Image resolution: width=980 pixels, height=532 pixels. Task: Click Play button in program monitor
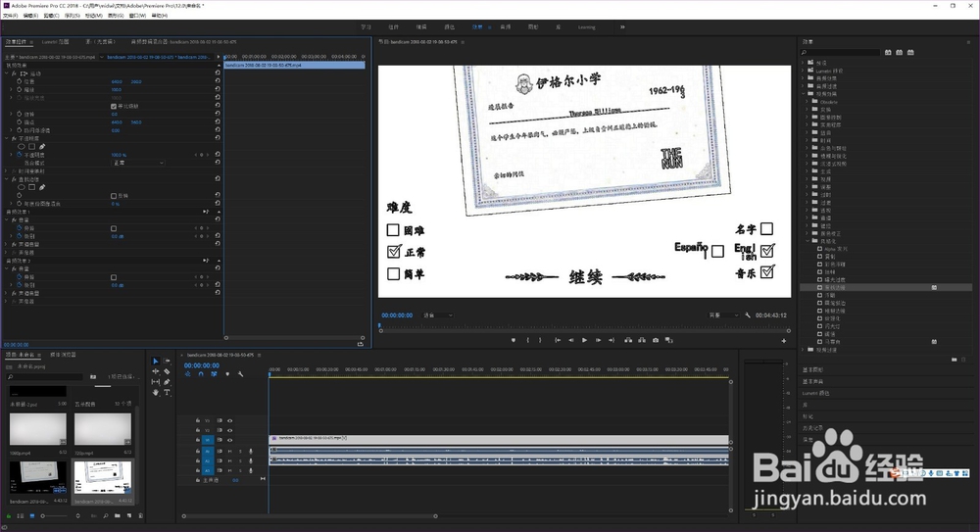point(584,340)
